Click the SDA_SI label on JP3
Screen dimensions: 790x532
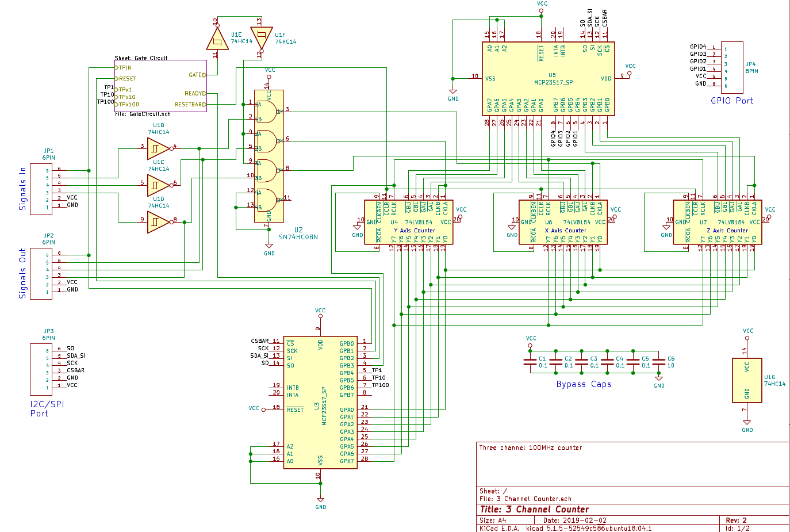click(76, 355)
